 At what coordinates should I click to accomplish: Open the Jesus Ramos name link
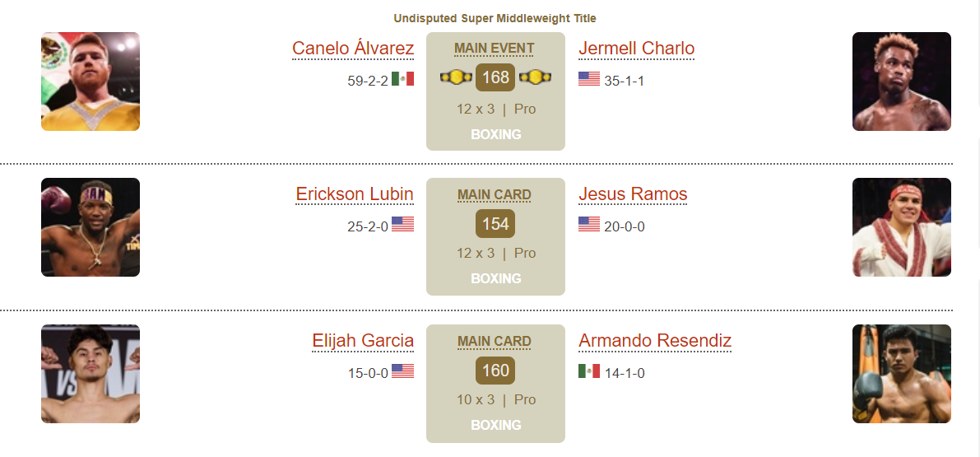pos(633,194)
